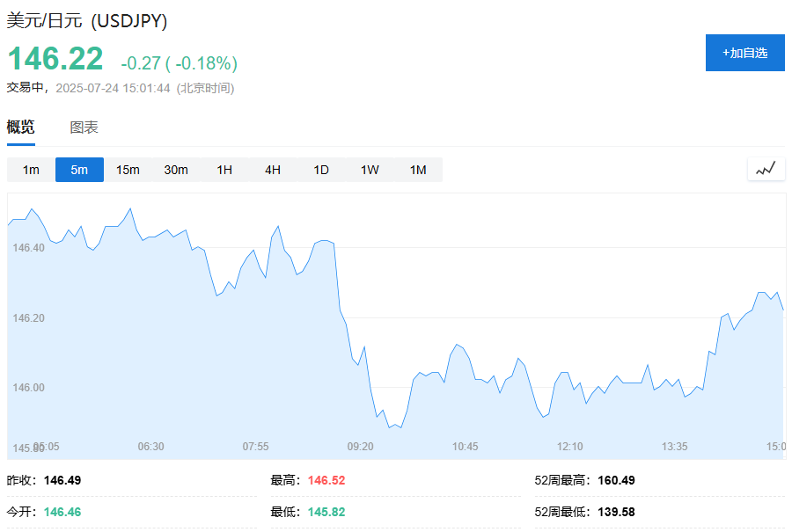Click the 09:20 time axis label

361,447
